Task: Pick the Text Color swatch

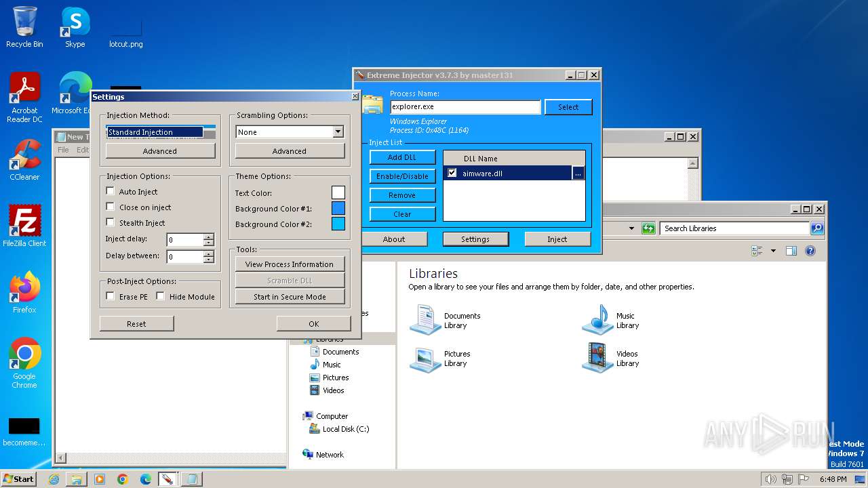Action: pos(338,193)
